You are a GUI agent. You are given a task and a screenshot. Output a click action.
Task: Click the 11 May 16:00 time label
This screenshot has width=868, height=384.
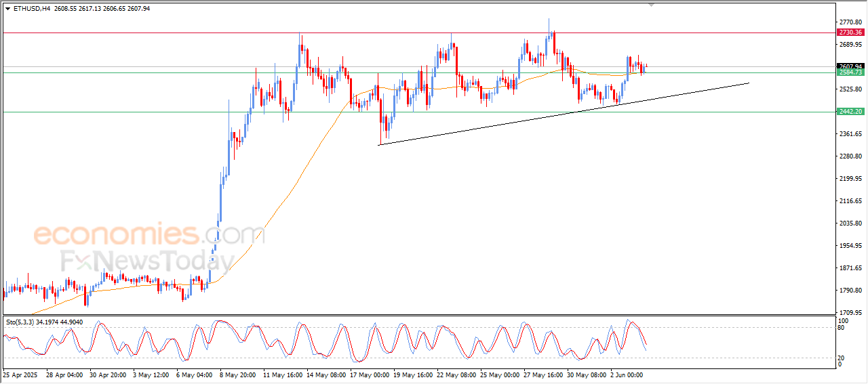[282, 375]
